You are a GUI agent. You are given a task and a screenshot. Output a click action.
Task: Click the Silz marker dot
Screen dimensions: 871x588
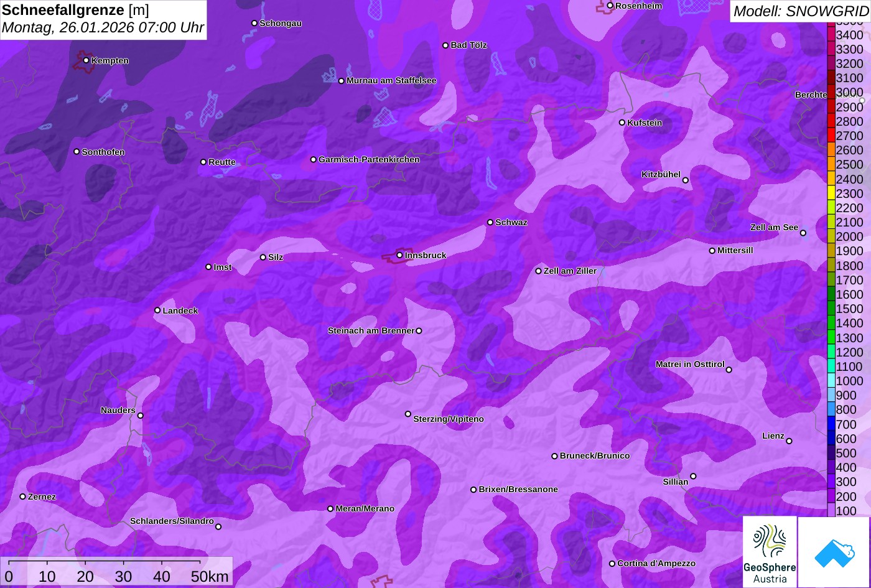click(x=263, y=257)
